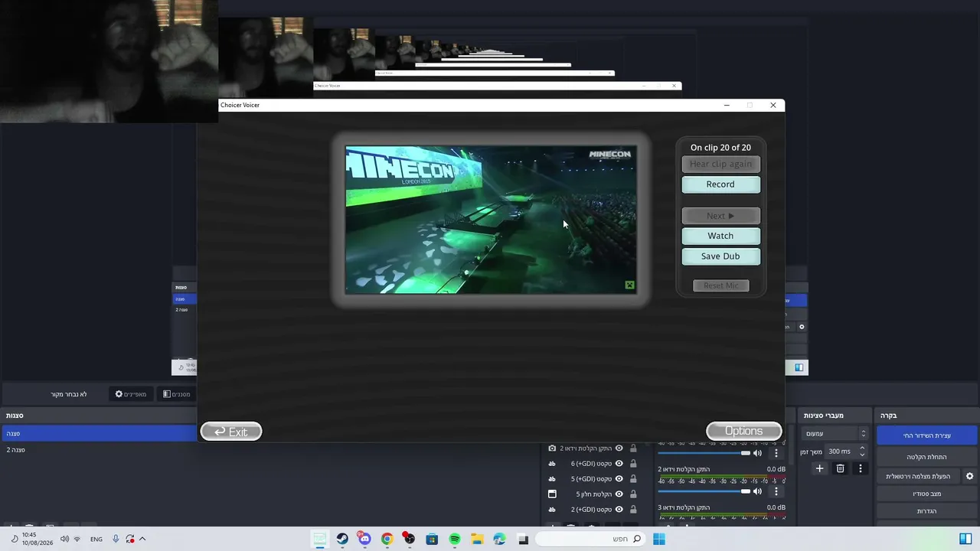
Task: Click the text icon of טקסט (GDI+) 2
Action: coord(552,510)
